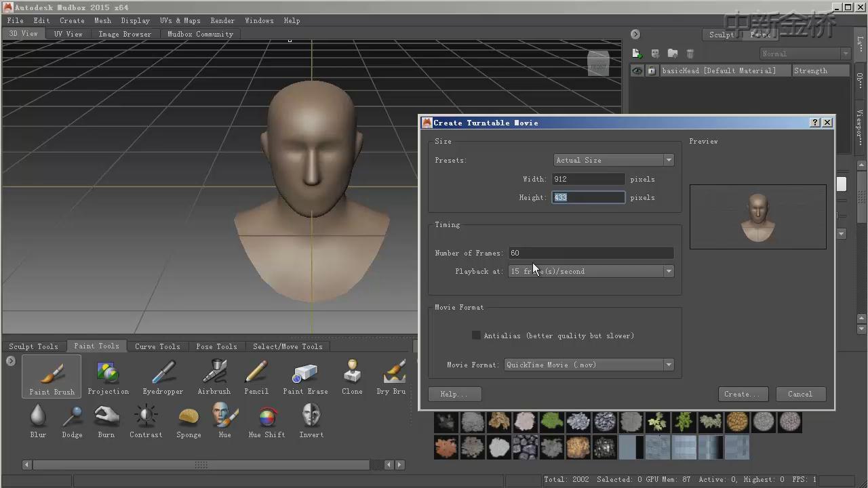Open the Select/Move Tools tab
The image size is (868, 488).
click(x=288, y=346)
